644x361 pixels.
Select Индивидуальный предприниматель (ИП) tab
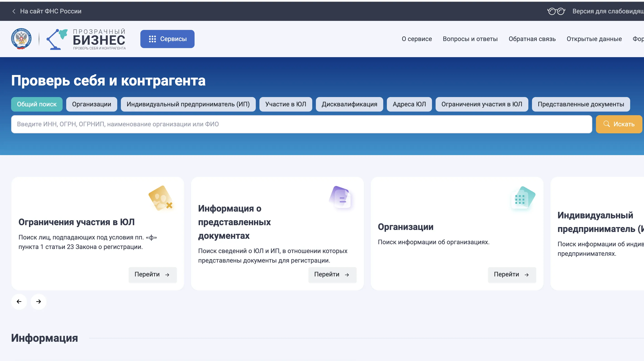point(188,104)
